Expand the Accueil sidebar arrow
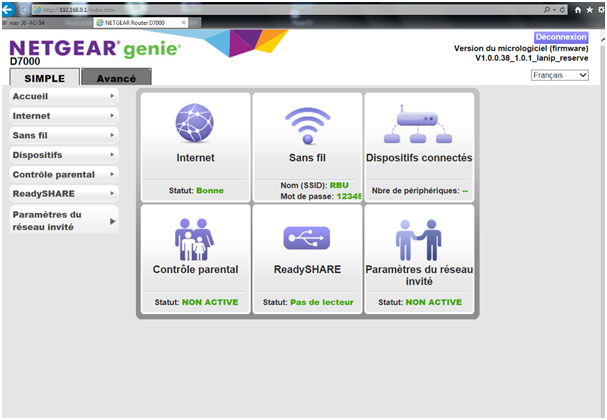The image size is (607, 420). pos(112,96)
